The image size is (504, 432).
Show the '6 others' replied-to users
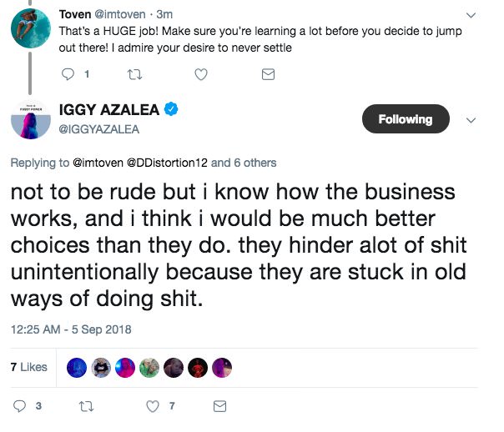point(254,163)
